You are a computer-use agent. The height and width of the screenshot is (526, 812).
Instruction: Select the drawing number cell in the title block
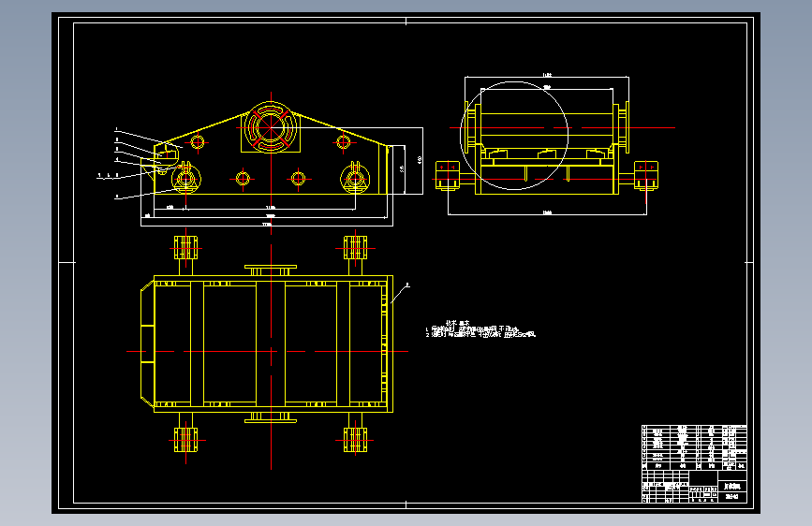tap(732, 497)
